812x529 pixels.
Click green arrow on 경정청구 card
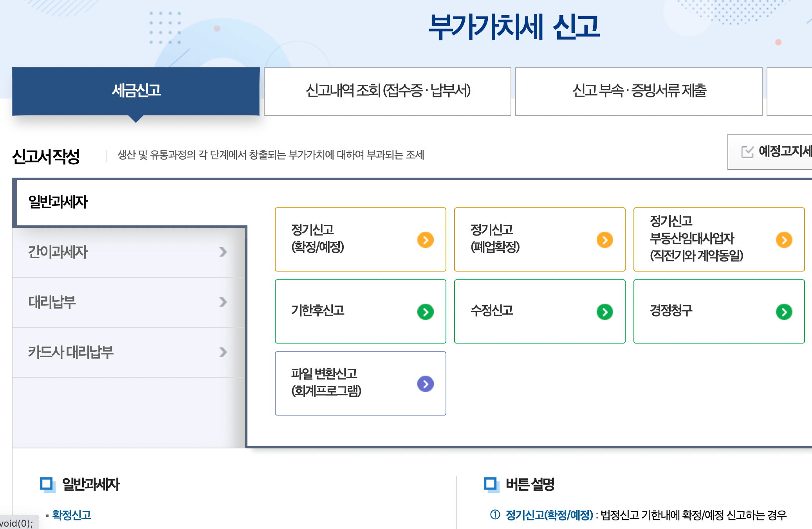pyautogui.click(x=784, y=312)
